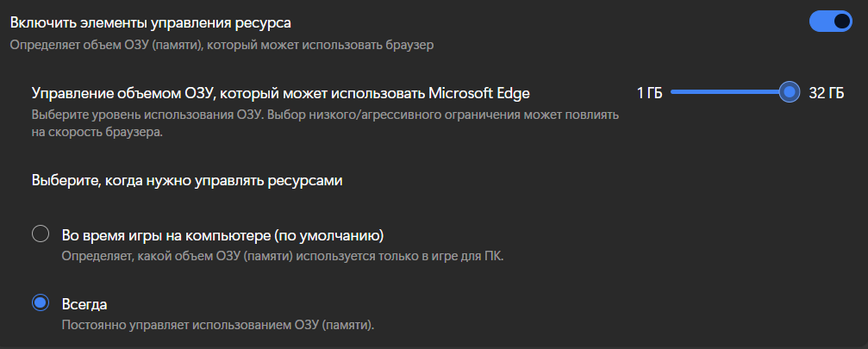This screenshot has height=349, width=868.
Task: Disable the 'Включить элементы управления ресурса' toggle switch
Action: click(x=830, y=22)
